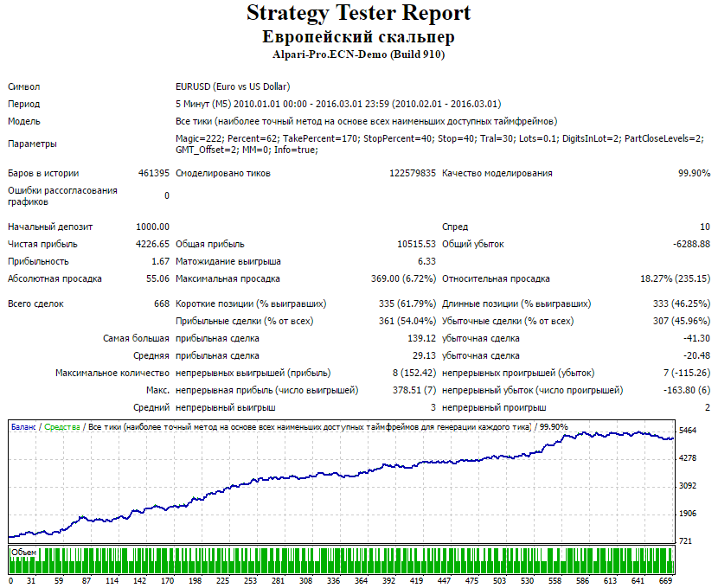
Task: Click the 'Модель' row label
Action: click(x=24, y=121)
